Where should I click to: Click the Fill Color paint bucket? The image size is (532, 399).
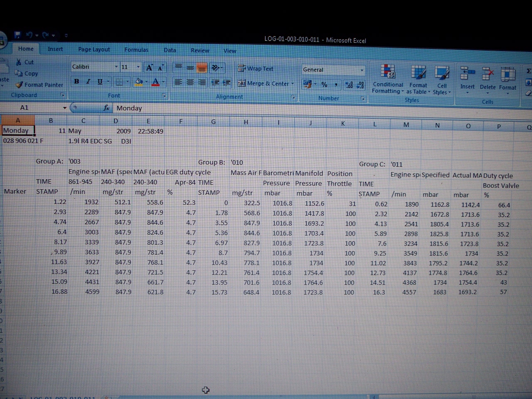[x=139, y=82]
